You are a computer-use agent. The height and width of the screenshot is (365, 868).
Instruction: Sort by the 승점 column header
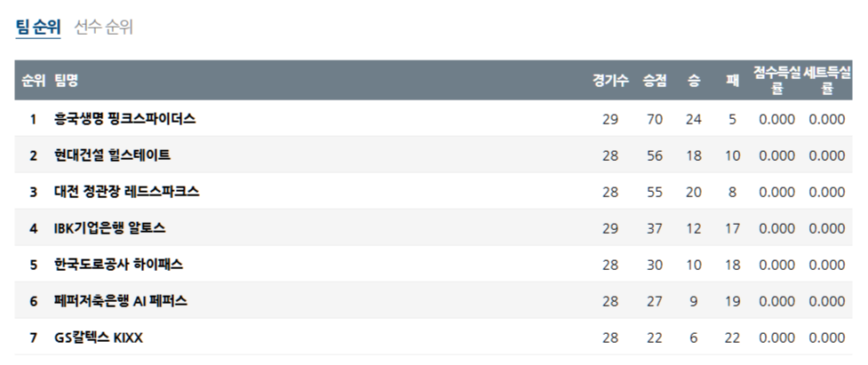[x=655, y=81]
